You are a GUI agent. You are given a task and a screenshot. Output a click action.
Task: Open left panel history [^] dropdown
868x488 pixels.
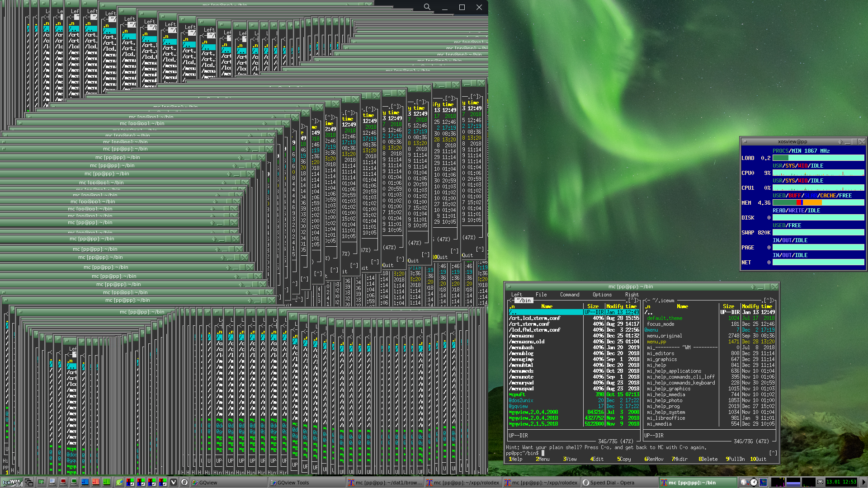point(631,300)
